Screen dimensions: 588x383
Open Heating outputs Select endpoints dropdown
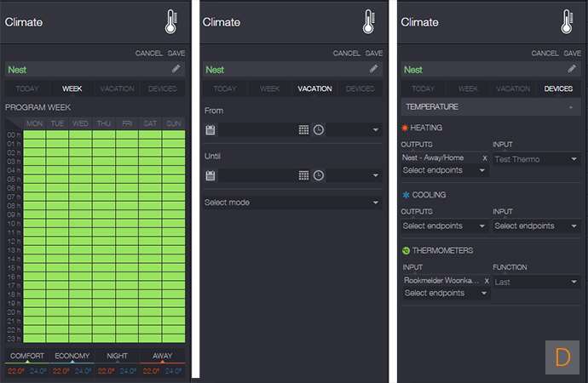pyautogui.click(x=444, y=171)
